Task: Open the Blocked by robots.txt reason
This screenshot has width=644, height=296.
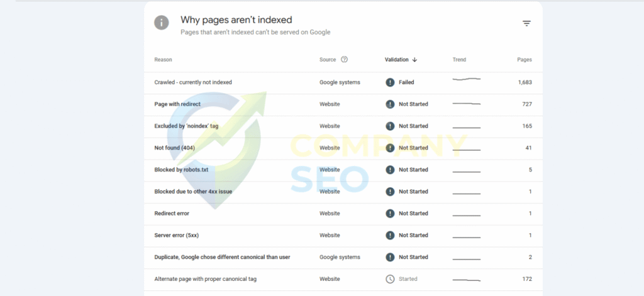Action: pos(182,170)
